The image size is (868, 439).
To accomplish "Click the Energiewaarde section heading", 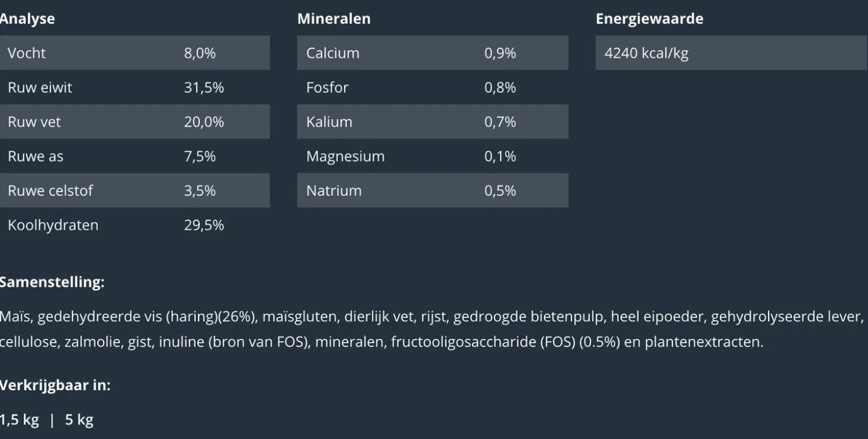I will (x=649, y=18).
